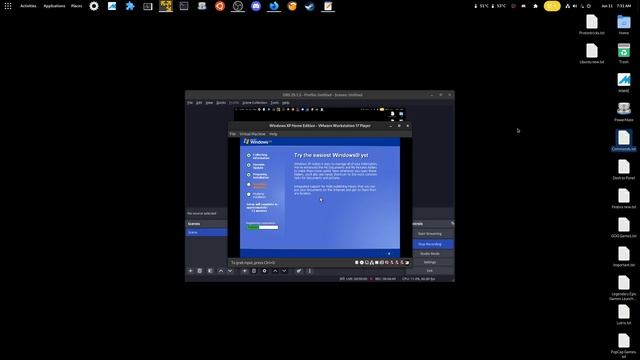Switch to the VMware Player panel icon

pyautogui.click(x=166, y=6)
